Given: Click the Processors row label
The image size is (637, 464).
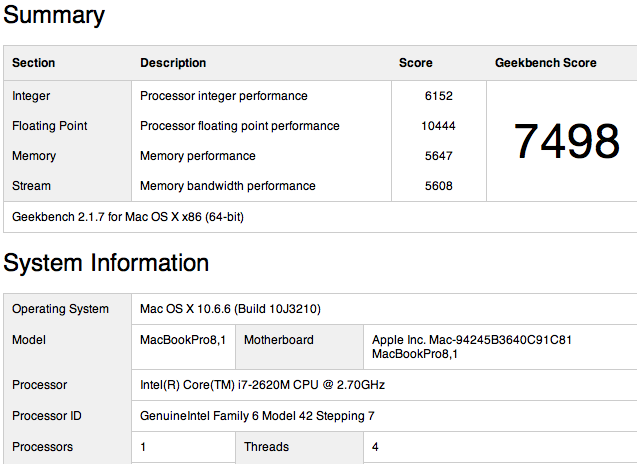Looking at the screenshot, I should [x=42, y=447].
